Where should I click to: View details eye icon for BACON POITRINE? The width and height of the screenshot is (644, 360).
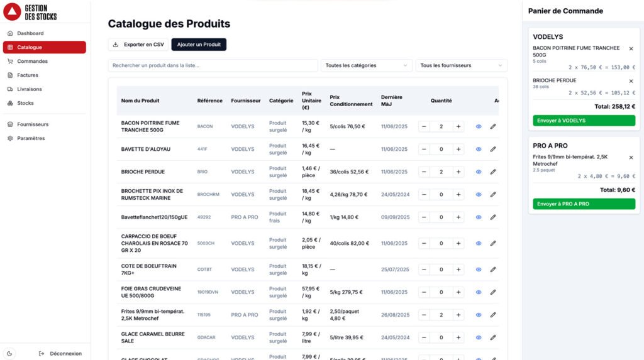pyautogui.click(x=478, y=127)
